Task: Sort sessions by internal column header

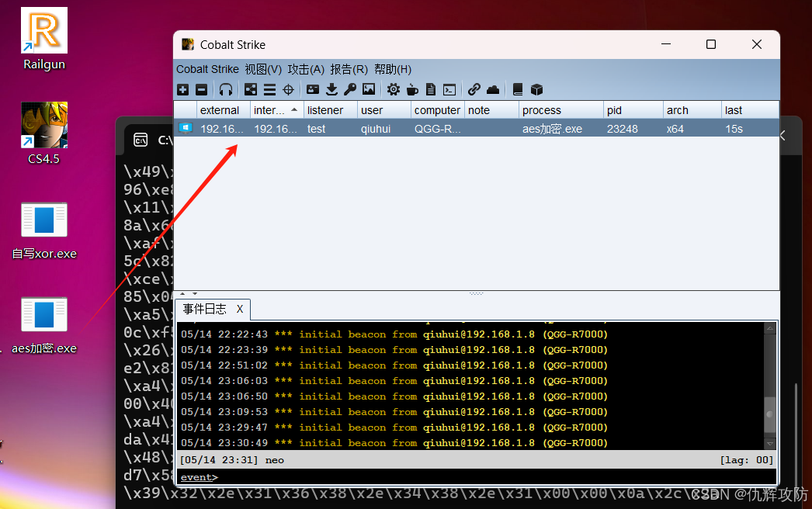Action: click(x=276, y=110)
